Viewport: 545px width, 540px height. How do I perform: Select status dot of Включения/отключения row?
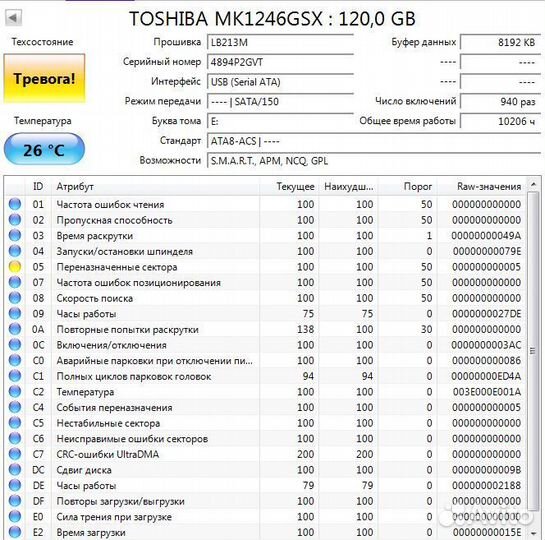coord(15,345)
